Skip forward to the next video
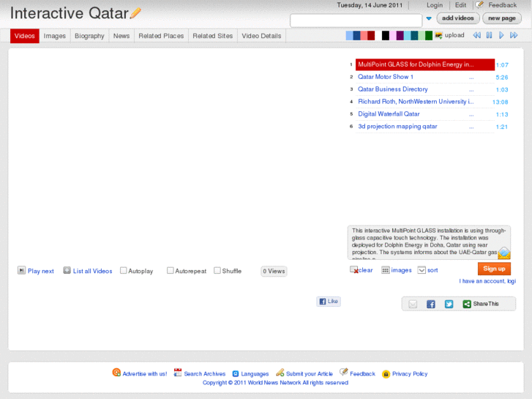The image size is (532, 399). [x=514, y=35]
